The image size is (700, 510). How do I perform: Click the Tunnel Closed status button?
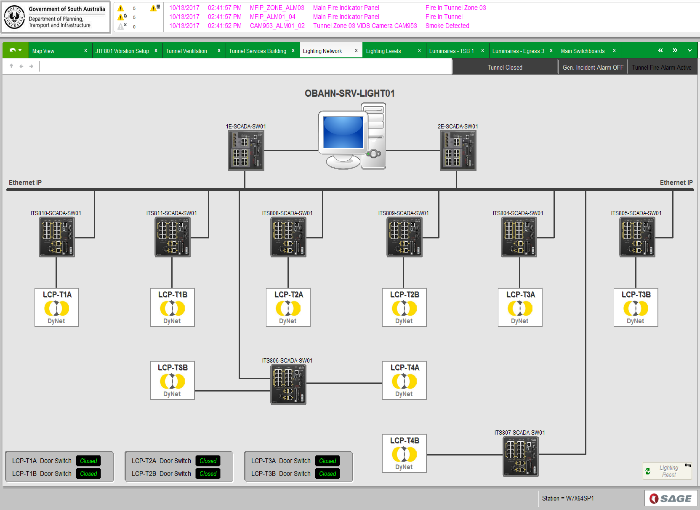(x=504, y=67)
